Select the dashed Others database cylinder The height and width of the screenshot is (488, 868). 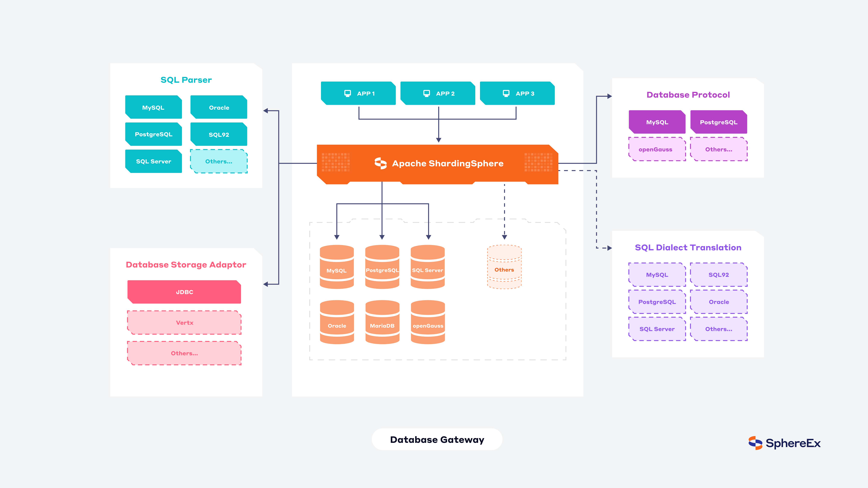[x=504, y=267]
